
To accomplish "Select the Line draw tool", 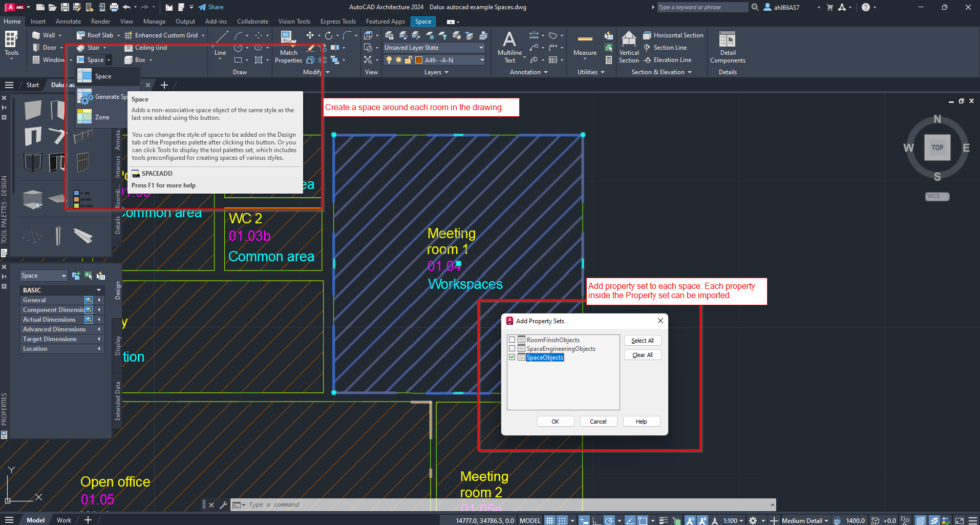I will point(221,38).
